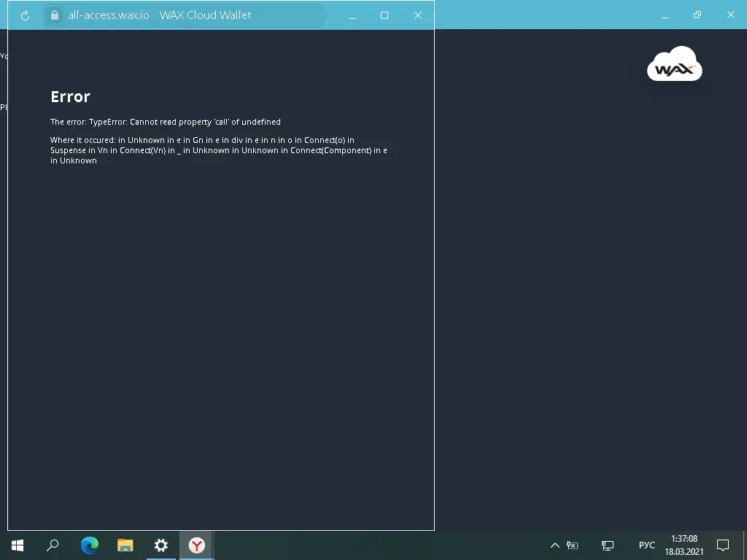Screen dimensions: 747x560
Task: Click the power/battery tray icon
Action: [x=572, y=545]
